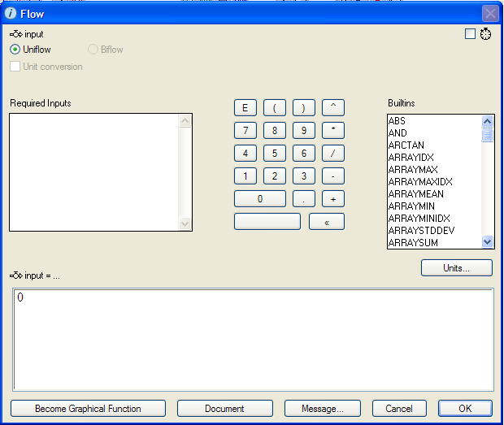The image size is (504, 425).
Task: Confirm with the OK button
Action: 465,408
